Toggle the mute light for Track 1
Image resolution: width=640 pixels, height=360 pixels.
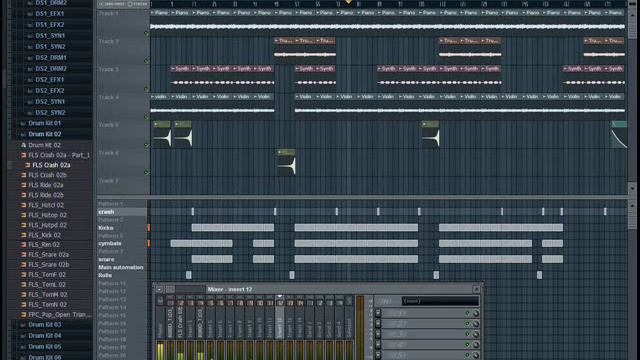click(x=147, y=33)
